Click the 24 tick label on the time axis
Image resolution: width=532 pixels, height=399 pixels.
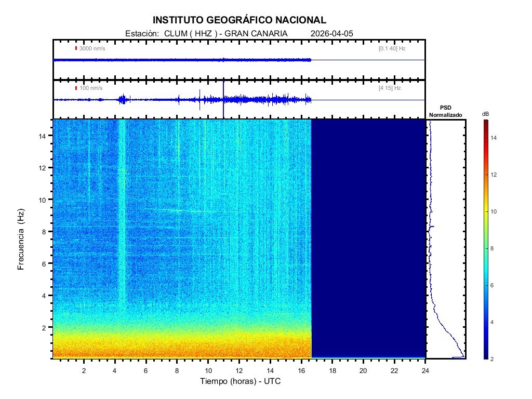[x=425, y=370]
